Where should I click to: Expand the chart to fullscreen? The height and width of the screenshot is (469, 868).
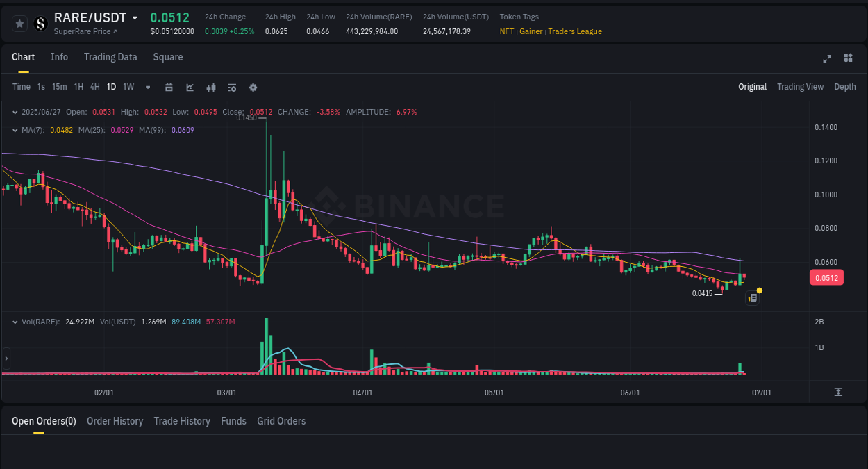(x=827, y=59)
